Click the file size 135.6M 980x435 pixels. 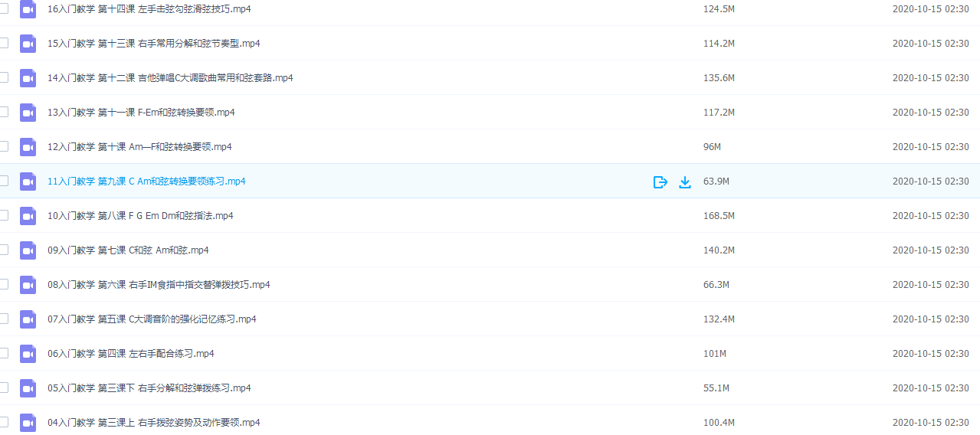coord(719,78)
